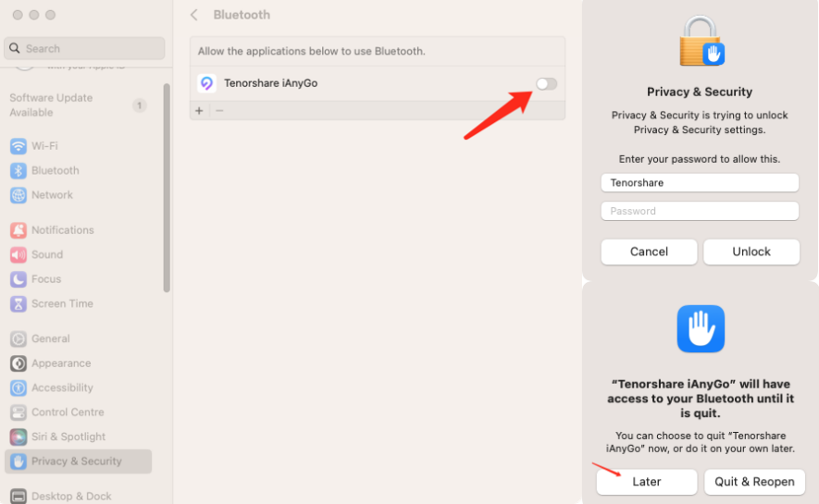
Task: Click the Tenorshare iAnyGo app icon
Action: pyautogui.click(x=207, y=83)
